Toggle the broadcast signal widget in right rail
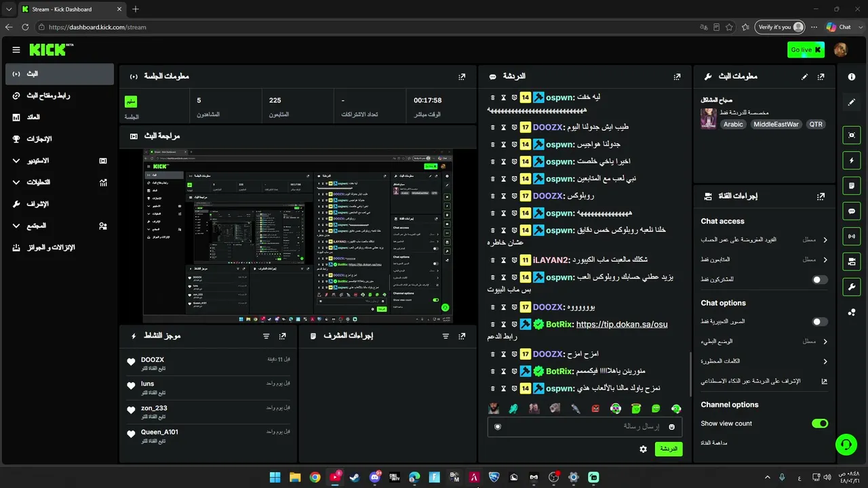The image size is (868, 488). 852,236
